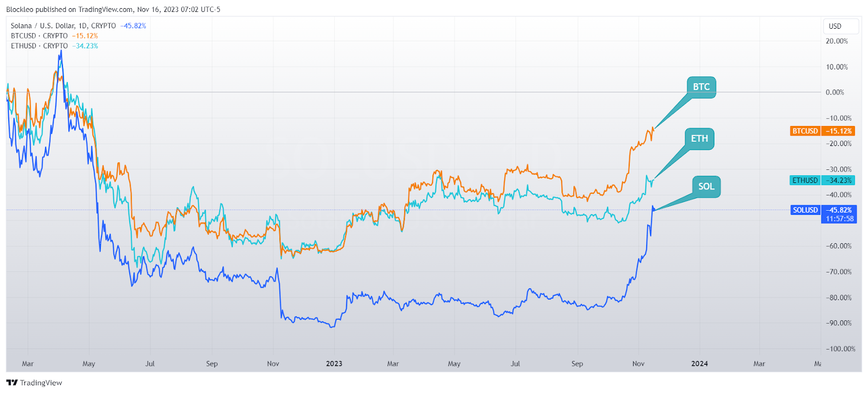Click the Blockleo published on TradingView.com header
The width and height of the screenshot is (868, 393).
point(113,9)
